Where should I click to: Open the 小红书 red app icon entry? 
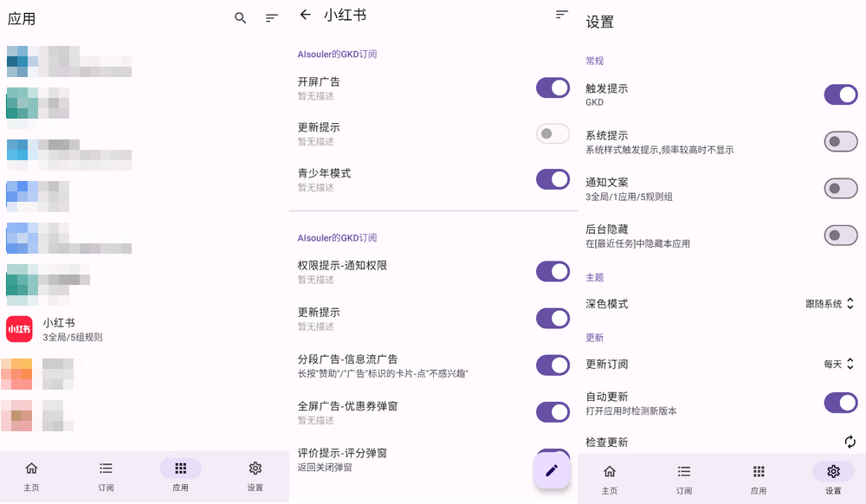19,329
